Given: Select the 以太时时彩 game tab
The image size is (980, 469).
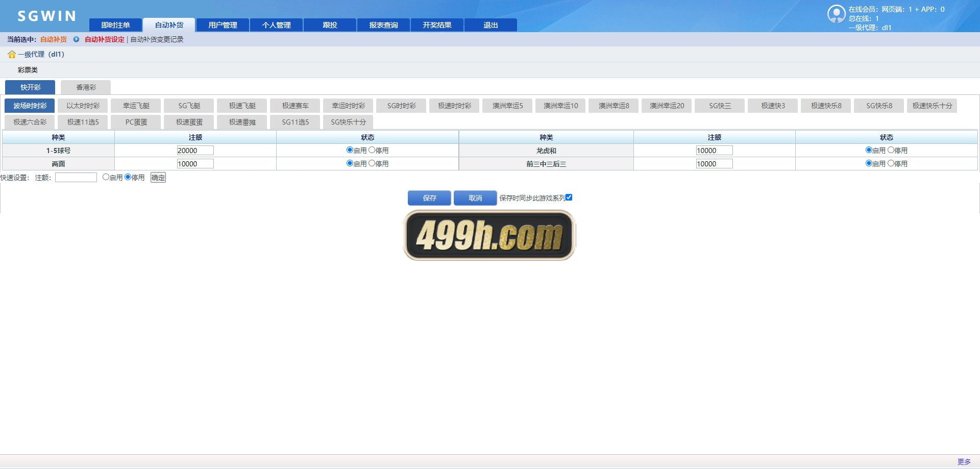Looking at the screenshot, I should [x=83, y=106].
